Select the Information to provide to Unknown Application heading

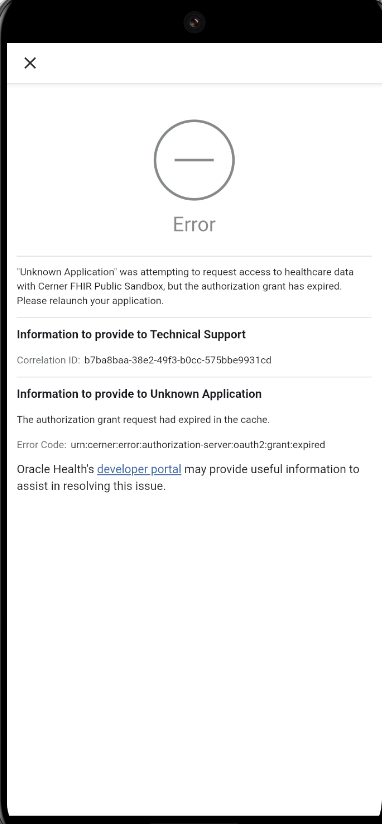(139, 394)
